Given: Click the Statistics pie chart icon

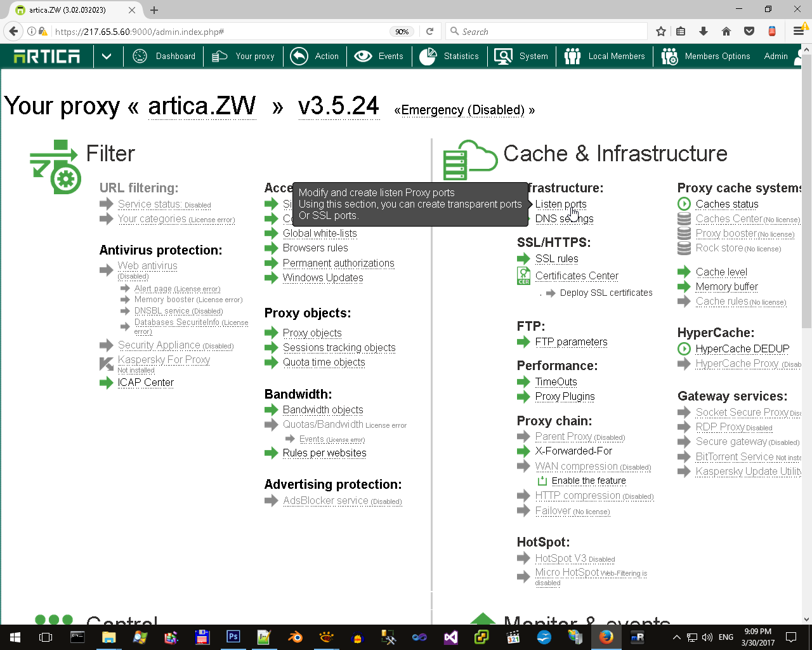Looking at the screenshot, I should 428,56.
